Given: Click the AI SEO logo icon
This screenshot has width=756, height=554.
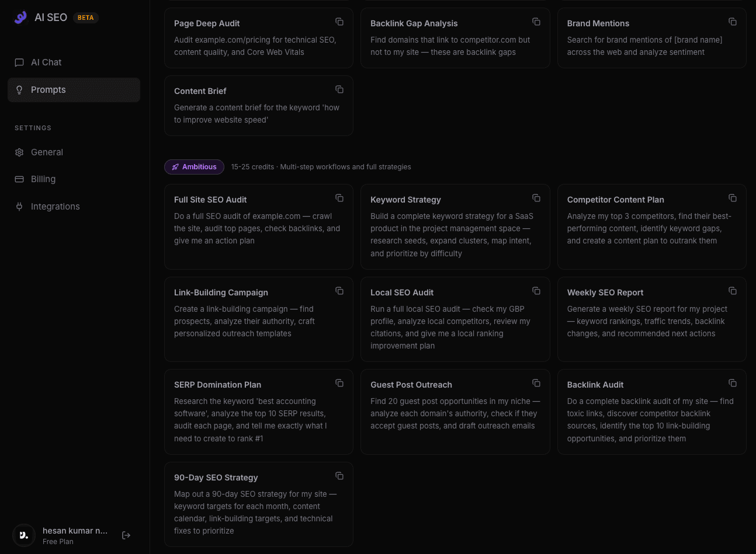Looking at the screenshot, I should pyautogui.click(x=21, y=17).
